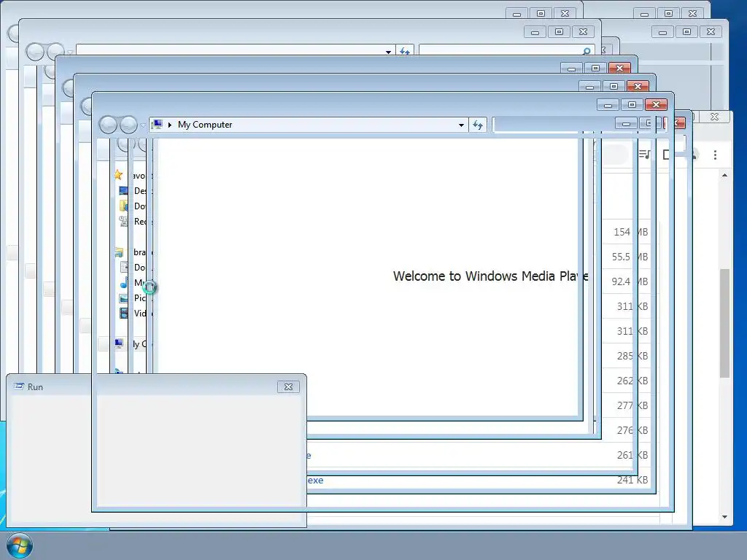Image resolution: width=747 pixels, height=560 pixels.
Task: Go forward in the My Computer window
Action: (x=128, y=125)
